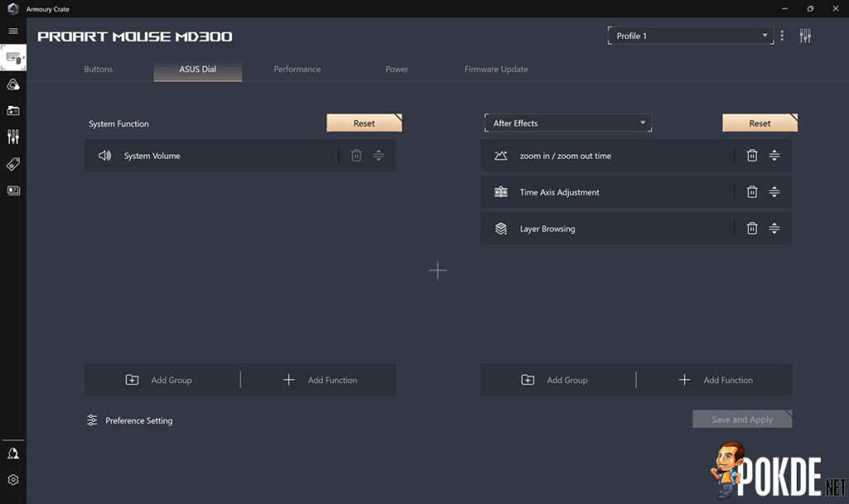The image size is (849, 504).
Task: Delete Layer Browsing function
Action: (x=752, y=228)
